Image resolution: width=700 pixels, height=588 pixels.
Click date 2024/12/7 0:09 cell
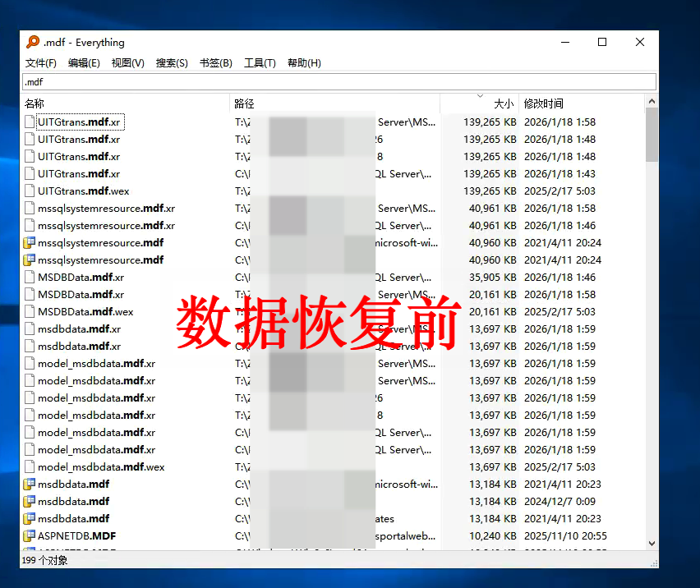pos(560,502)
